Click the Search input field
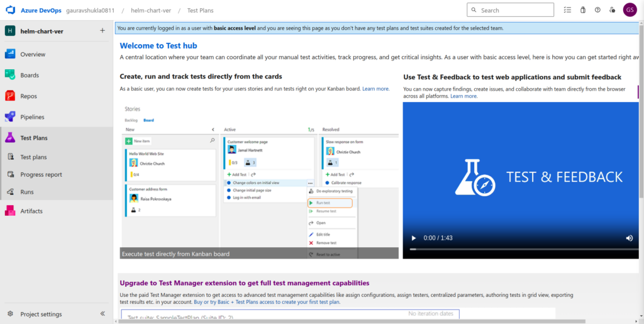The width and height of the screenshot is (644, 324). tap(511, 10)
